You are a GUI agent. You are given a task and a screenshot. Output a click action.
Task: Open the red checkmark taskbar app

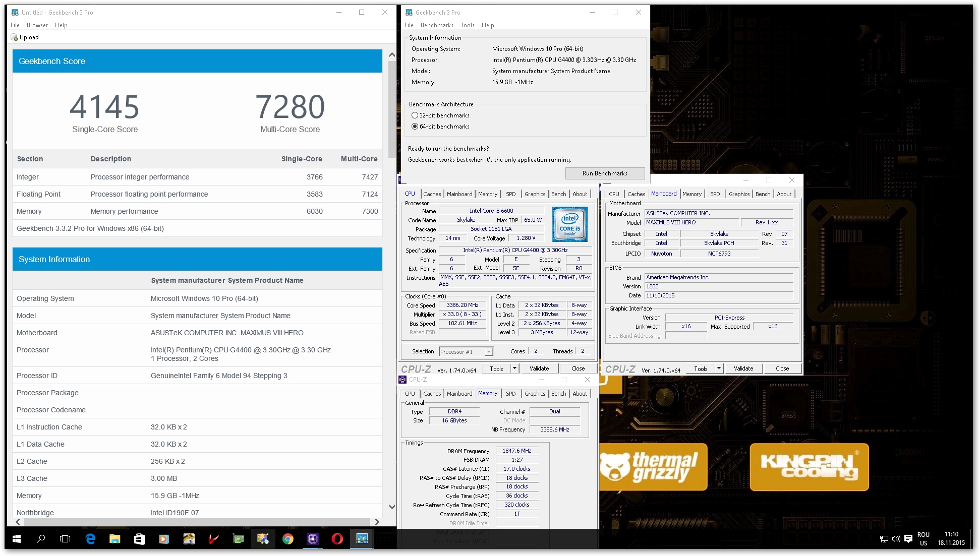tap(213, 539)
